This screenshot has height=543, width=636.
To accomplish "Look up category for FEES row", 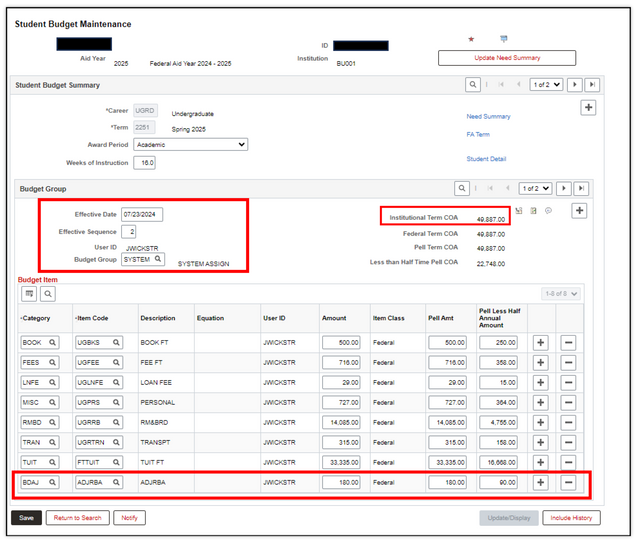I will click(x=52, y=362).
